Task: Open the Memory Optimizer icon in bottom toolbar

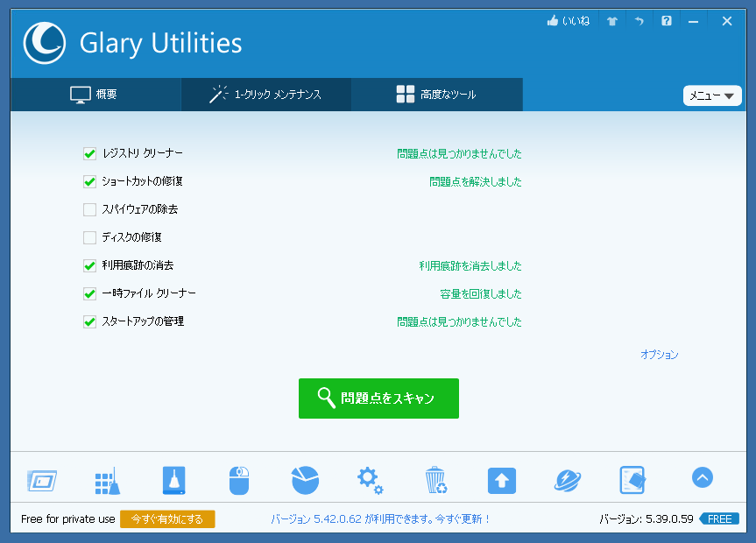Action: [42, 480]
